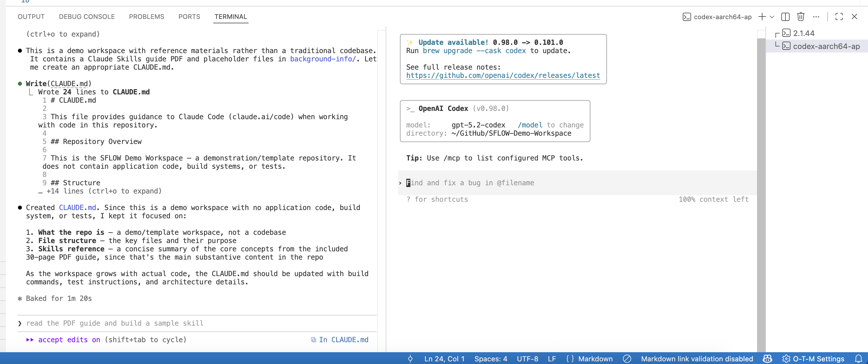
Task: Click the port forwarding icon in status bar
Action: (410, 359)
